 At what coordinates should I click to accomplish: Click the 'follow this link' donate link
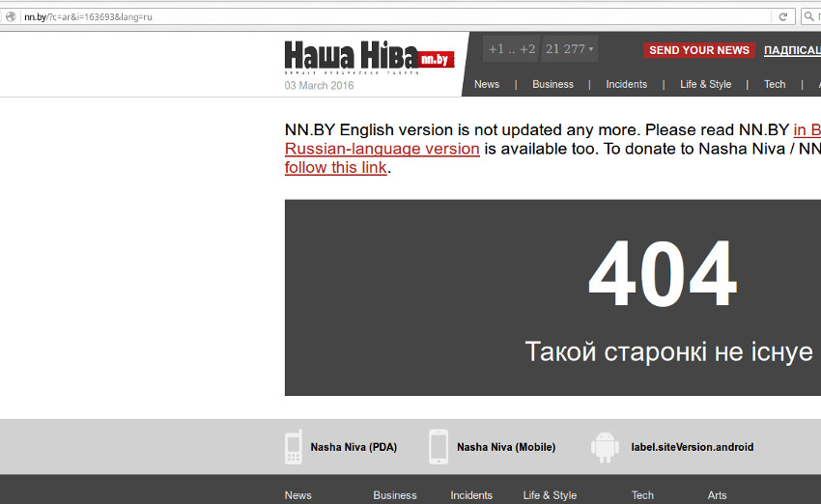coord(335,167)
